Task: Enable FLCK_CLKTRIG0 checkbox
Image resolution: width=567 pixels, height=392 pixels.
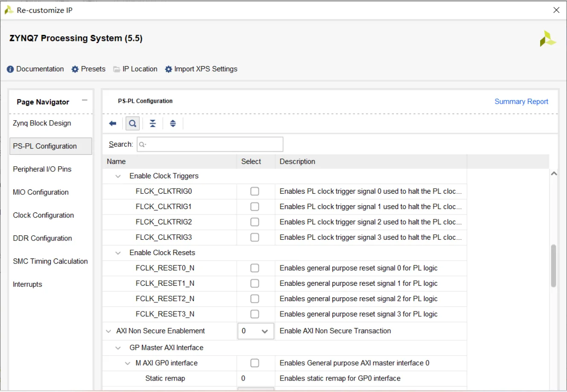Action: [x=255, y=191]
